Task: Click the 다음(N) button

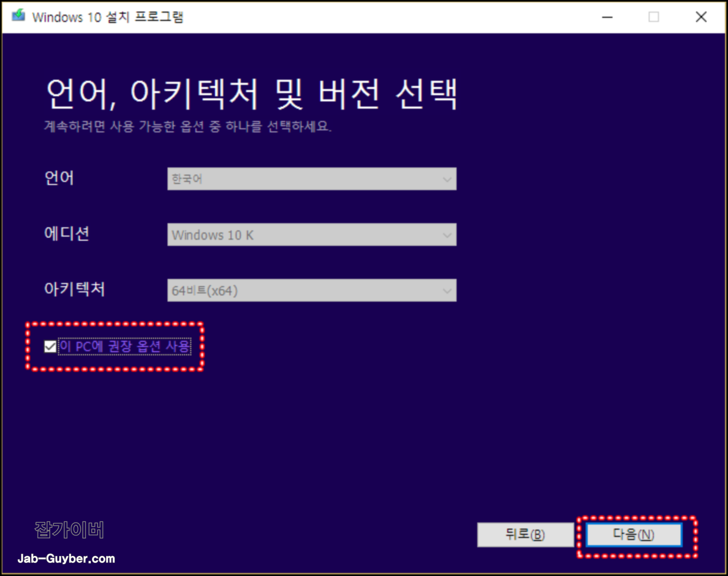Action: pyautogui.click(x=634, y=535)
